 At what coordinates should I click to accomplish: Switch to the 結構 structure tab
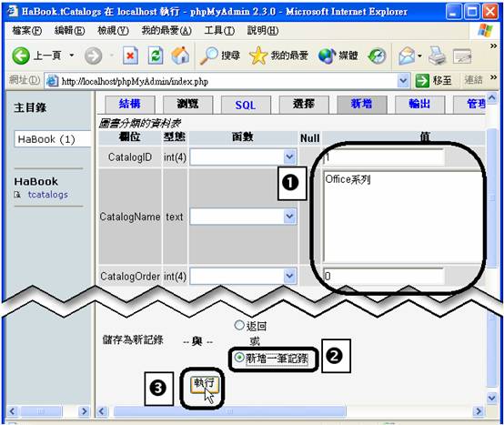[x=130, y=105]
